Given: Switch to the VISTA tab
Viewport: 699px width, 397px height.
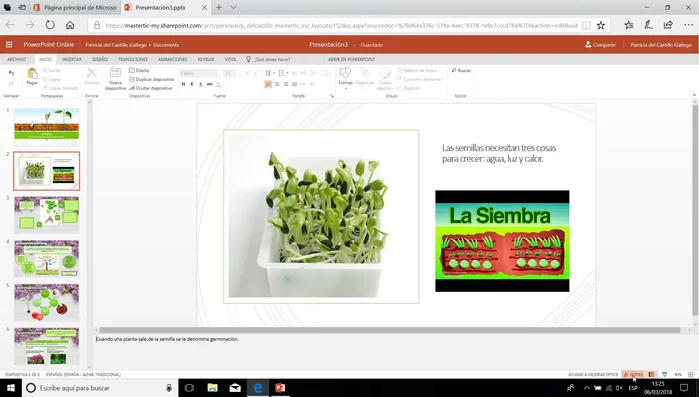Looking at the screenshot, I should click(x=230, y=59).
